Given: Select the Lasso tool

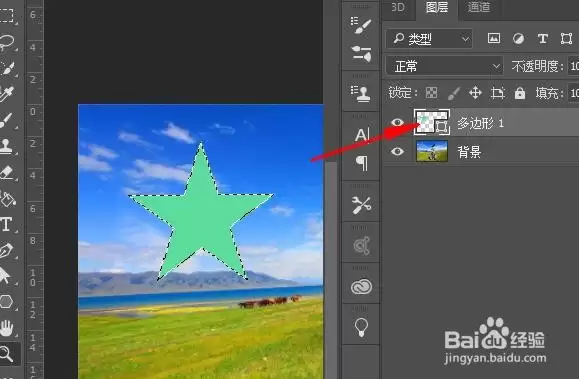Looking at the screenshot, I should point(6,42).
